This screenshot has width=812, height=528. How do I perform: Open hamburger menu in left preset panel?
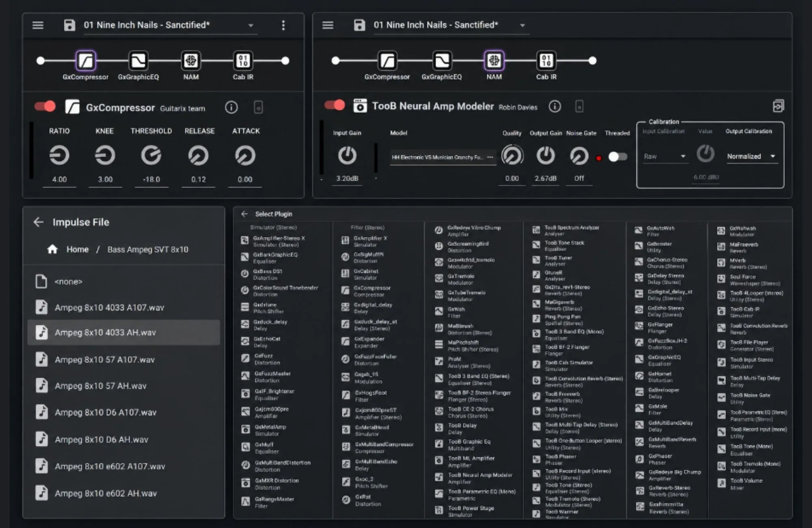38,25
